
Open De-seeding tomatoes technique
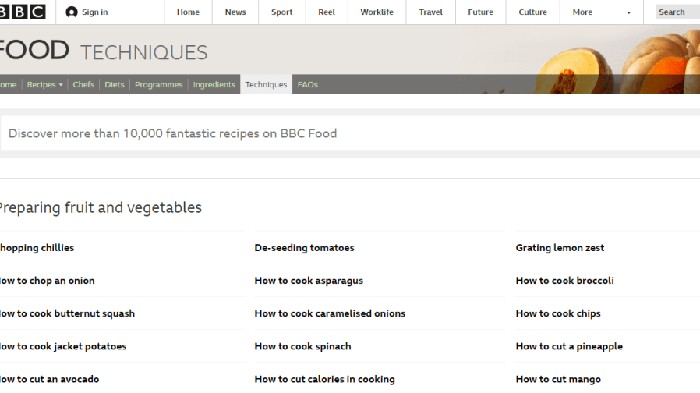click(x=304, y=248)
